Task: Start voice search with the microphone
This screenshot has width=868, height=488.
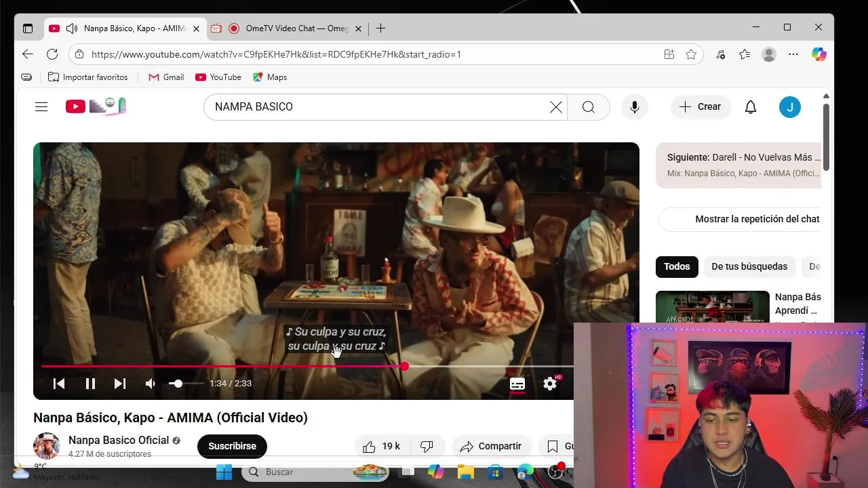Action: 635,107
